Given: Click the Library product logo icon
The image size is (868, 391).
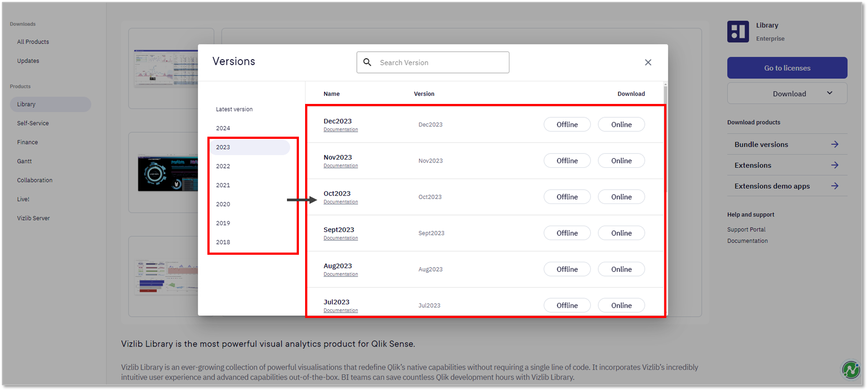Looking at the screenshot, I should (x=738, y=31).
